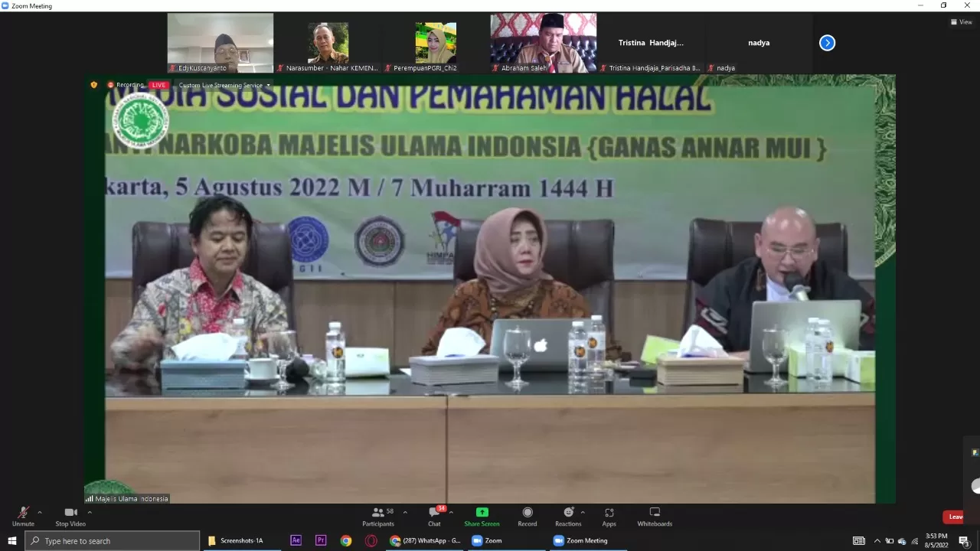
Task: Switch to WhatsApp Chrome window in taskbar
Action: click(x=425, y=540)
